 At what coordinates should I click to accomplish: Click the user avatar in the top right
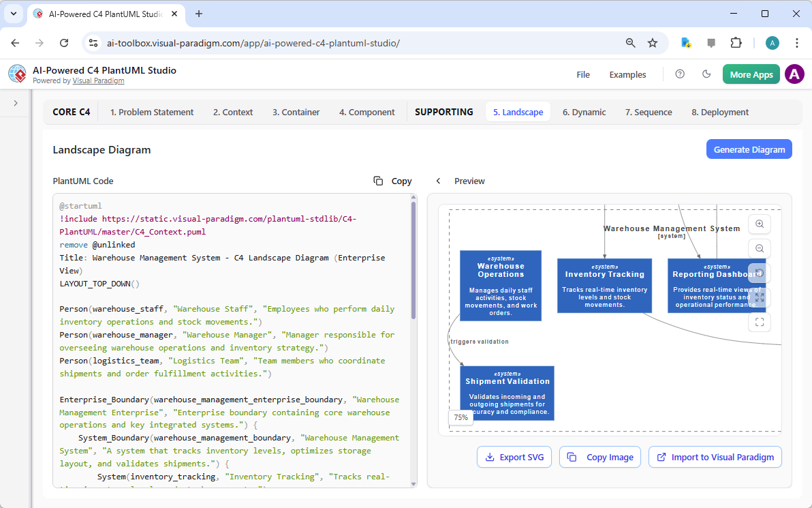[794, 74]
